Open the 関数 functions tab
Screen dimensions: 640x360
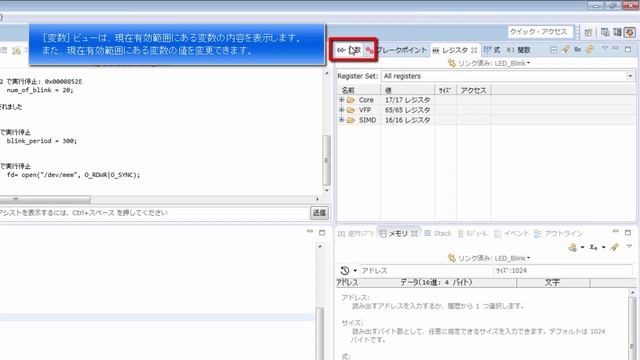point(518,50)
